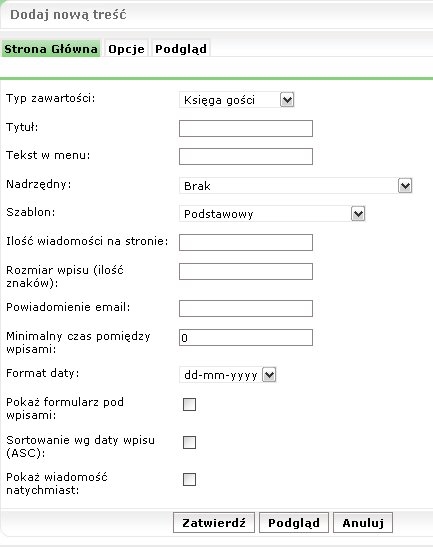This screenshot has height=547, width=433.
Task: Enable Pokaż formularz pod wpisami checkbox
Action: tap(189, 404)
